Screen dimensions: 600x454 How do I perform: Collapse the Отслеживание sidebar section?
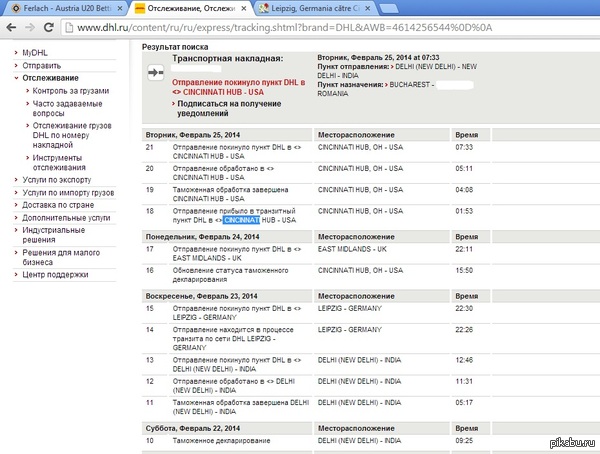coord(50,78)
